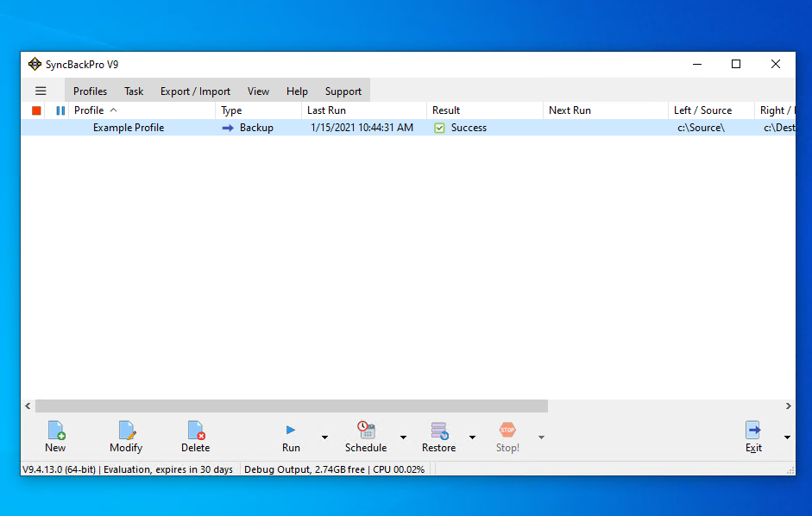Click the SyncBackPro logo in title bar
812x516 pixels.
(35, 64)
